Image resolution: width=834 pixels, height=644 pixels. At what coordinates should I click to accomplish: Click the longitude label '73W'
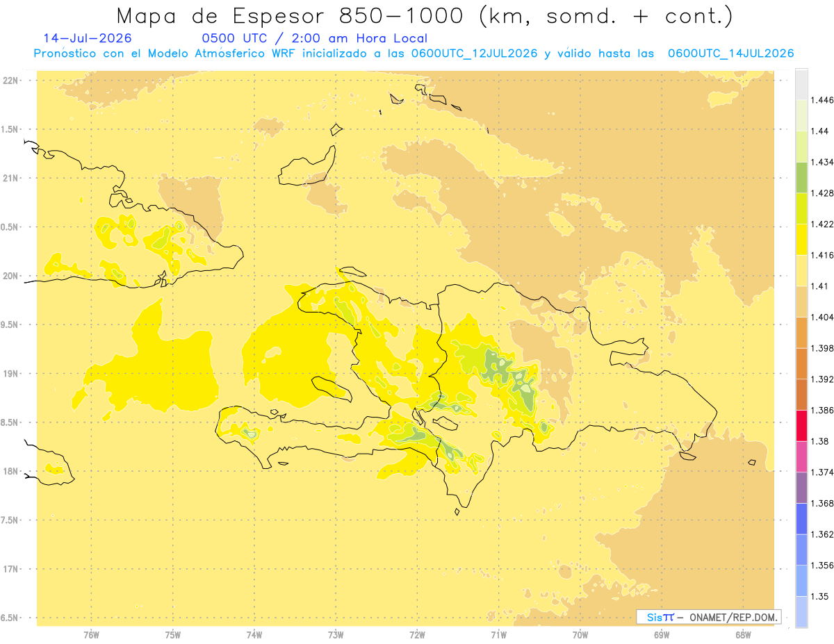tap(336, 635)
